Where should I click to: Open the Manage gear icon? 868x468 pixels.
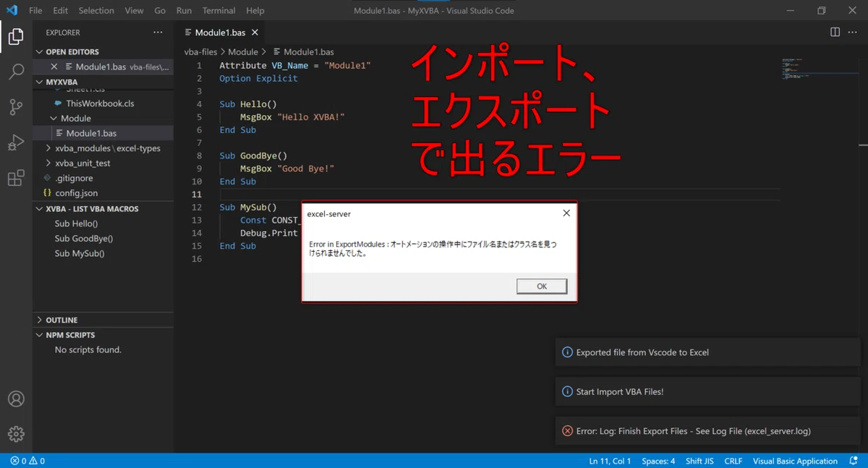(x=16, y=434)
